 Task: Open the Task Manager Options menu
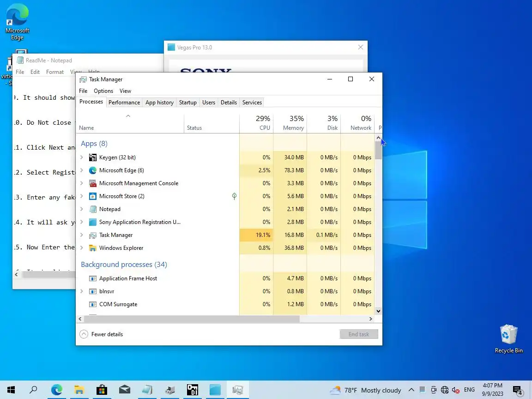tap(103, 91)
